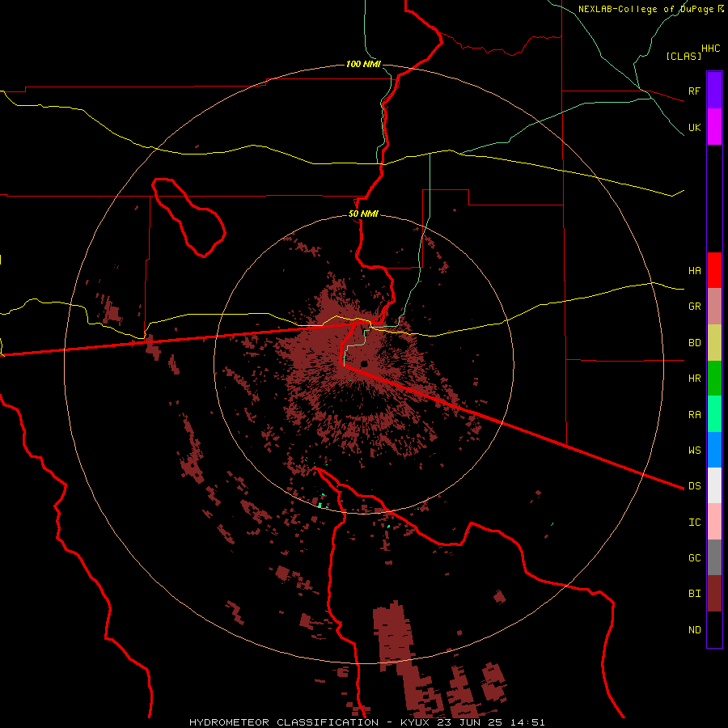Click the gray GC legend swatch
Viewport: 728px width, 728px height.
714,557
